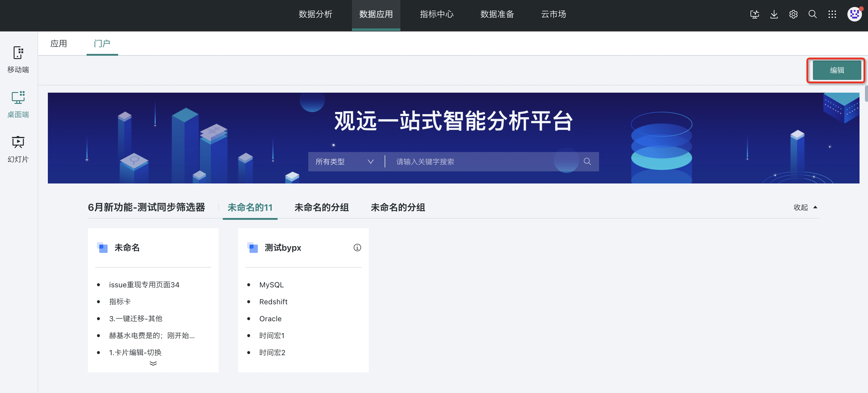Open the download icon in top bar
The width and height of the screenshot is (868, 393).
774,14
